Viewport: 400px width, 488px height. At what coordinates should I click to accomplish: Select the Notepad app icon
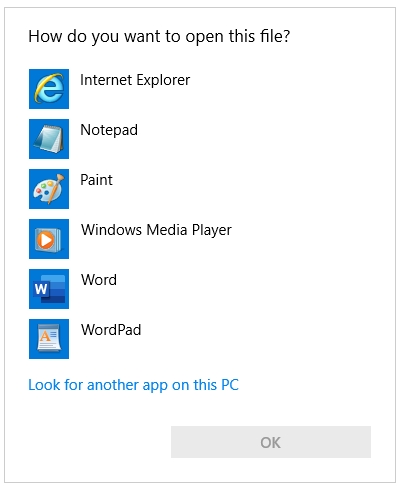pos(49,139)
